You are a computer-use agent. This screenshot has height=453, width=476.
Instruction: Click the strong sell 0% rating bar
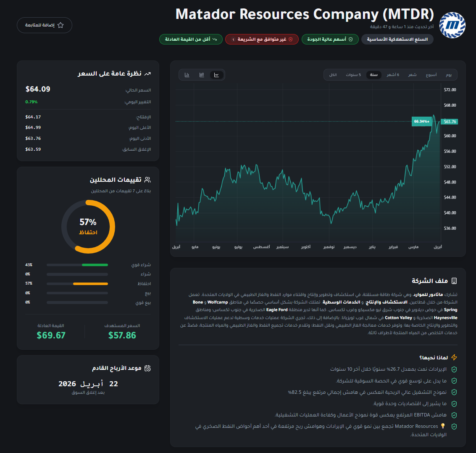tap(77, 303)
